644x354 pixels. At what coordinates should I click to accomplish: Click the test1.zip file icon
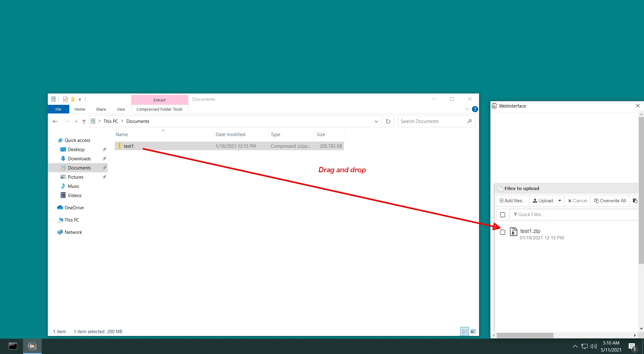513,232
